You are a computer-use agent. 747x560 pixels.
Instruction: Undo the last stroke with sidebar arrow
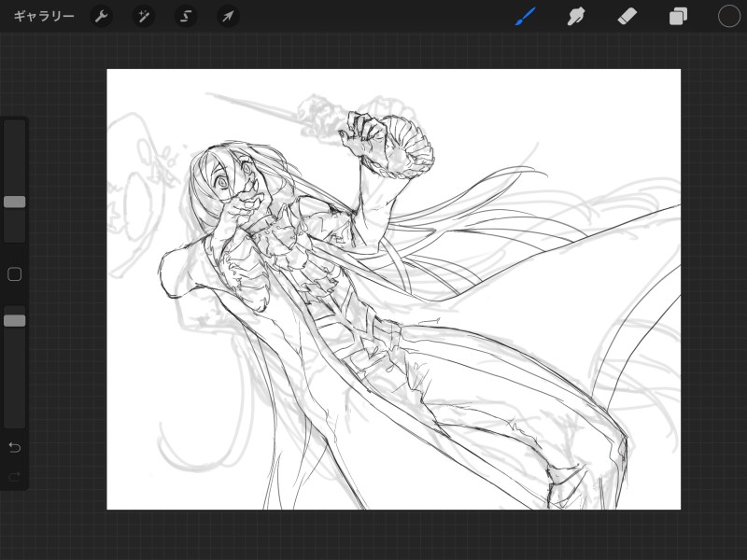pyautogui.click(x=15, y=447)
